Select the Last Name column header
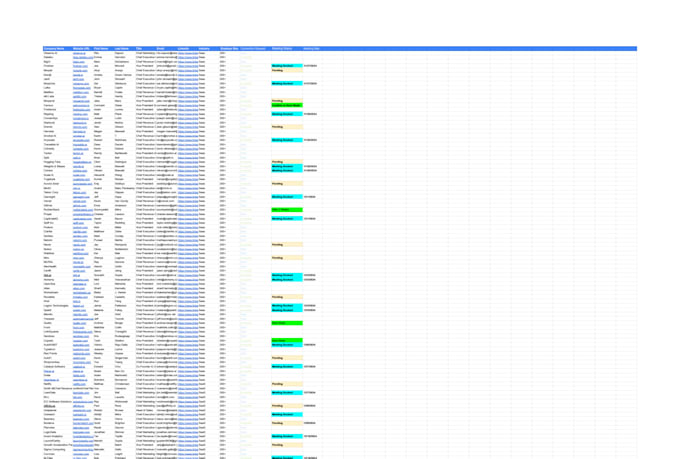Viewport: 680px width, 459px height. [x=124, y=49]
